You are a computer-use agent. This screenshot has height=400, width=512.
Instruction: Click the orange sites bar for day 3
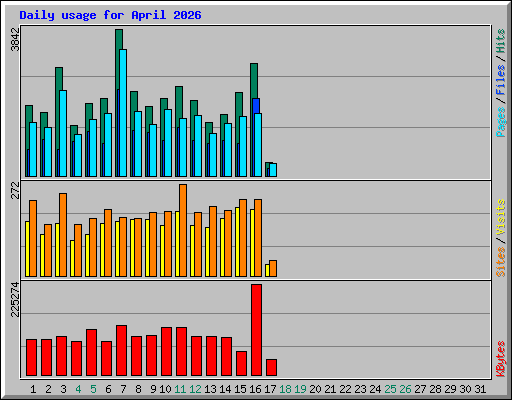click(63, 235)
